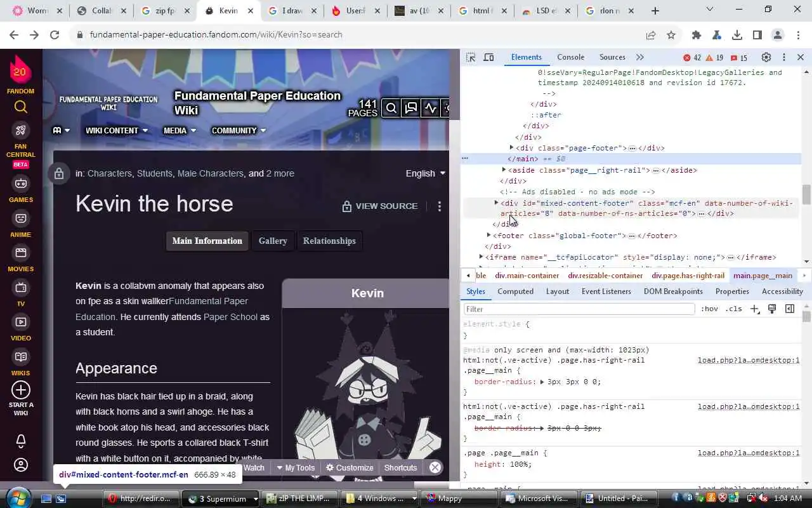Open the My Tools dropdown in bottom toolbar
Image resolution: width=812 pixels, height=508 pixels.
pyautogui.click(x=296, y=467)
